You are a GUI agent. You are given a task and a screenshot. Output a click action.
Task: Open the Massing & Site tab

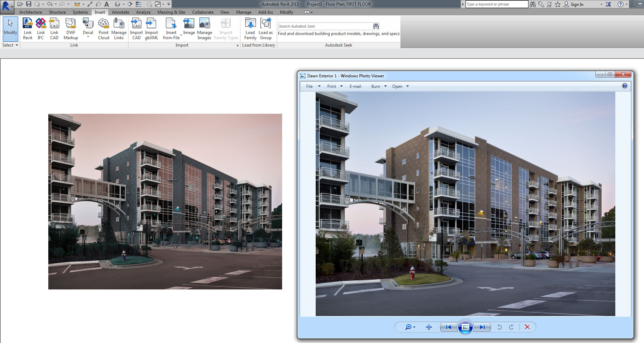(x=171, y=12)
